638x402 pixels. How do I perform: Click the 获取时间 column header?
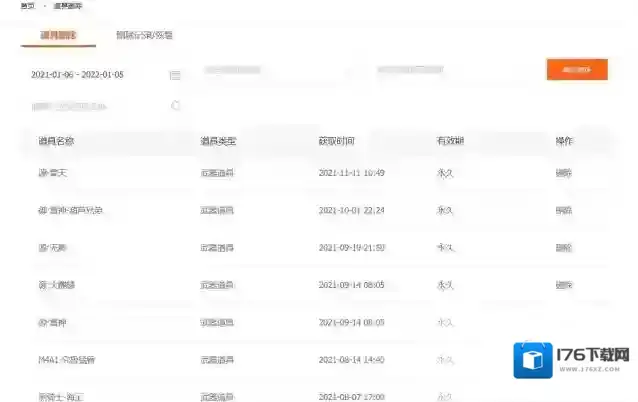pyautogui.click(x=336, y=141)
